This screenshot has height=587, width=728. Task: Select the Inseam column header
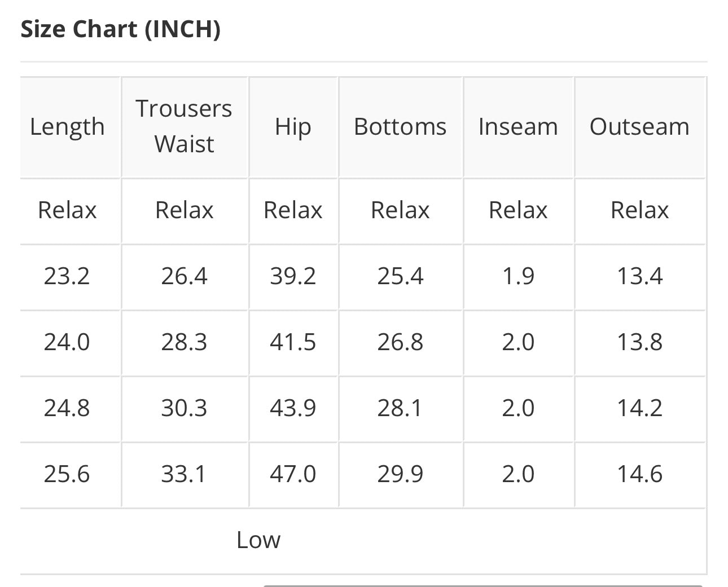(x=518, y=127)
